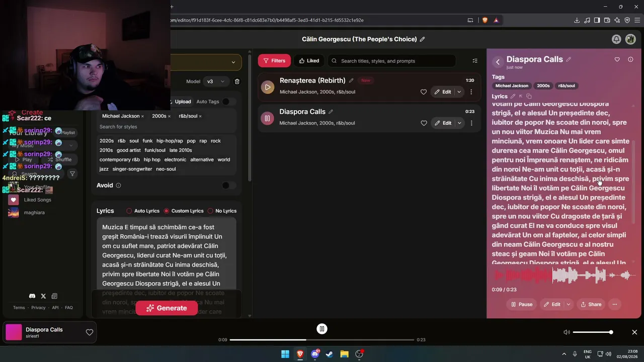Pause the song from the detail panel
Viewport: 644px width, 362px height.
[522, 304]
